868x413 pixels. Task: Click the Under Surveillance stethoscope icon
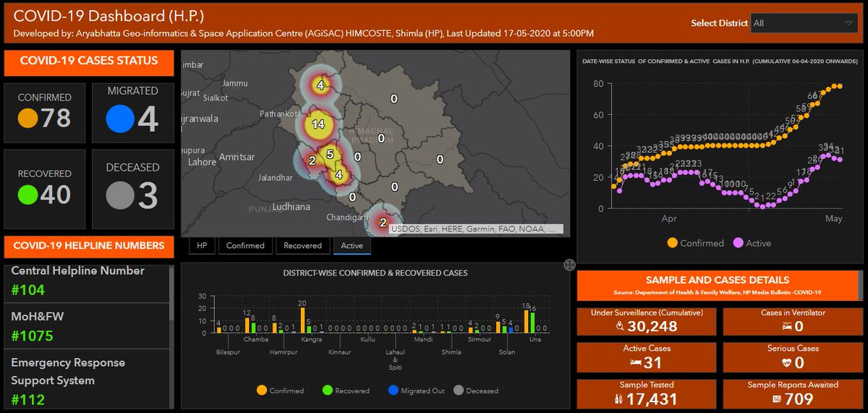621,327
